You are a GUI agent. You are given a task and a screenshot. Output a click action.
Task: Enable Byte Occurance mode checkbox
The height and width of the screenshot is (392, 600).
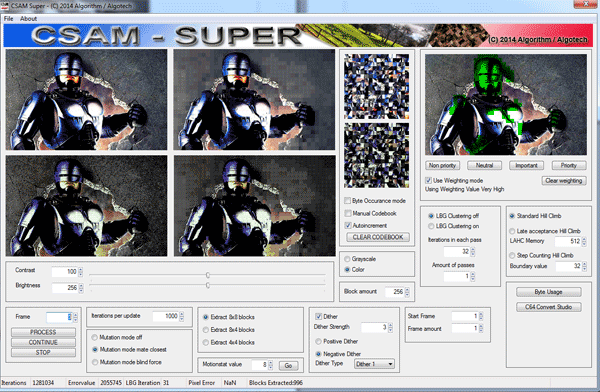coord(347,201)
